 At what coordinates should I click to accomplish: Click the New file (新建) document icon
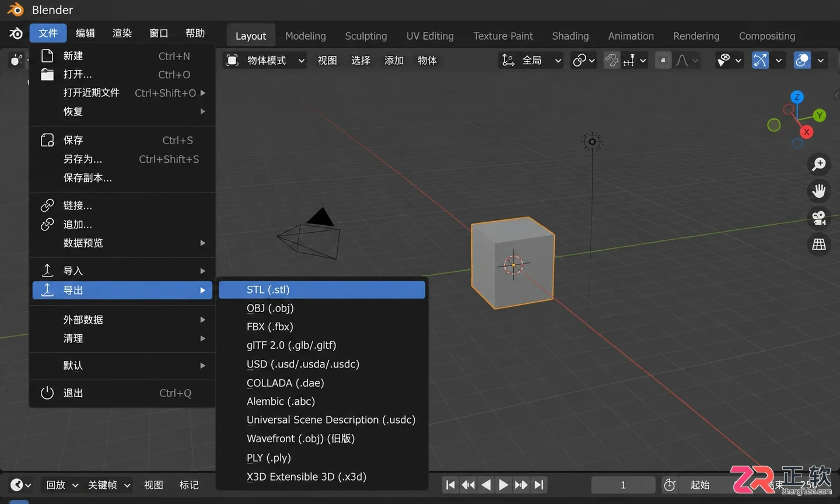47,56
